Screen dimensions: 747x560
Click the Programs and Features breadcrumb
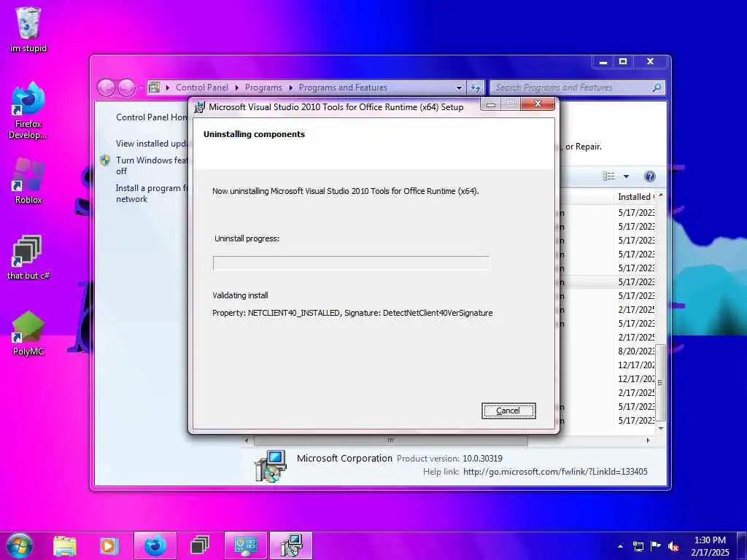click(x=343, y=87)
